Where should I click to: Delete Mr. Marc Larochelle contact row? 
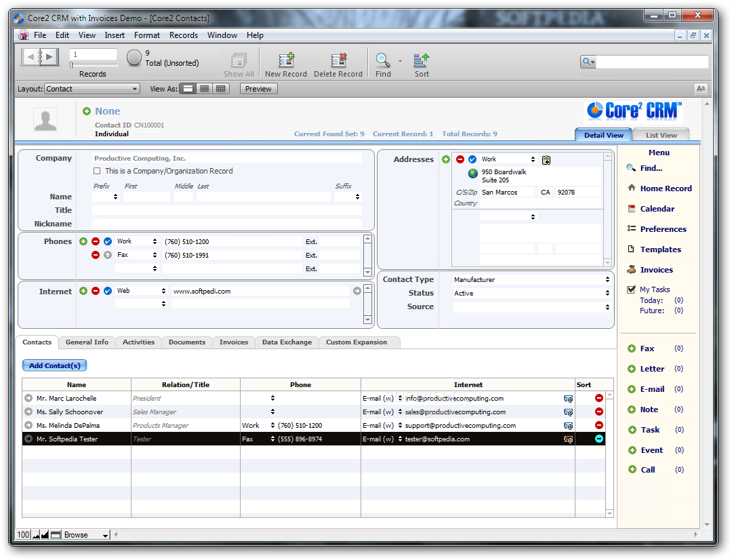tap(599, 398)
